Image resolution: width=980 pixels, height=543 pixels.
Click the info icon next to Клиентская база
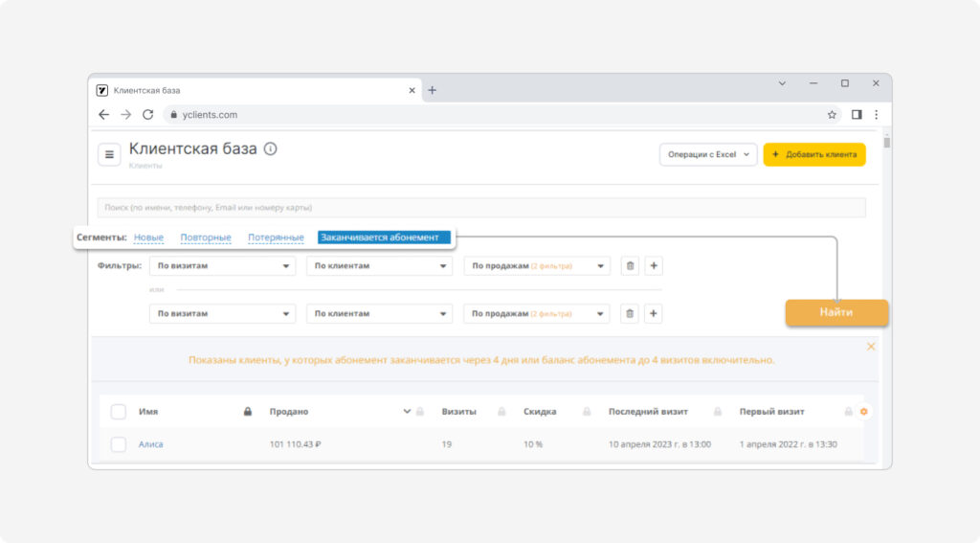[x=270, y=148]
